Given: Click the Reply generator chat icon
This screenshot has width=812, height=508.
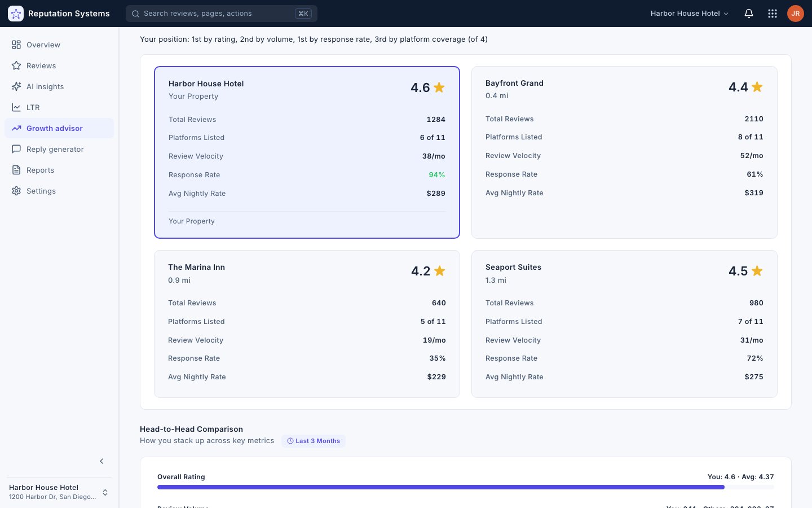Looking at the screenshot, I should pyautogui.click(x=16, y=149).
